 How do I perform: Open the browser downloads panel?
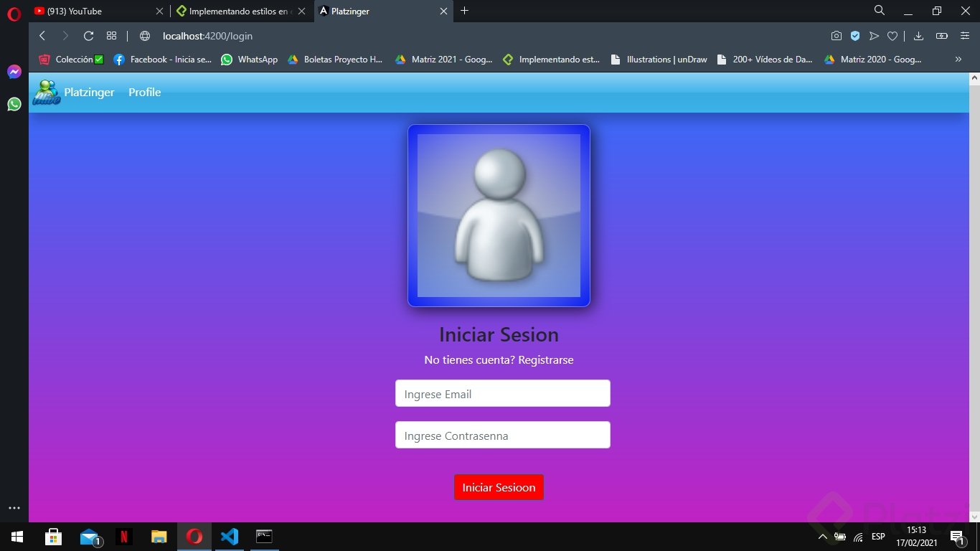[x=918, y=36]
